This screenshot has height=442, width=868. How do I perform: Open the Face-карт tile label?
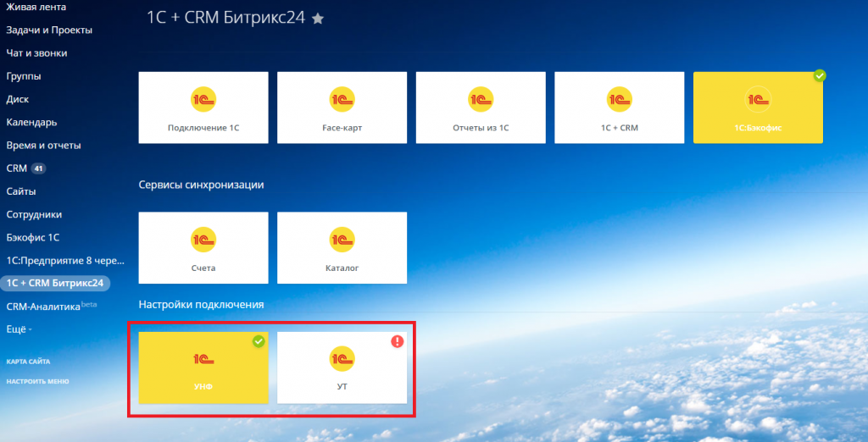tap(342, 128)
